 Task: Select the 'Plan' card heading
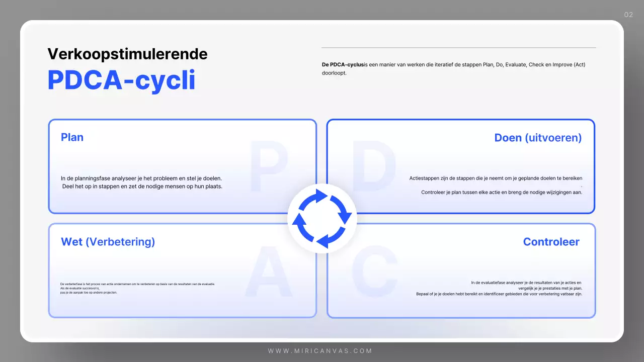tap(72, 137)
